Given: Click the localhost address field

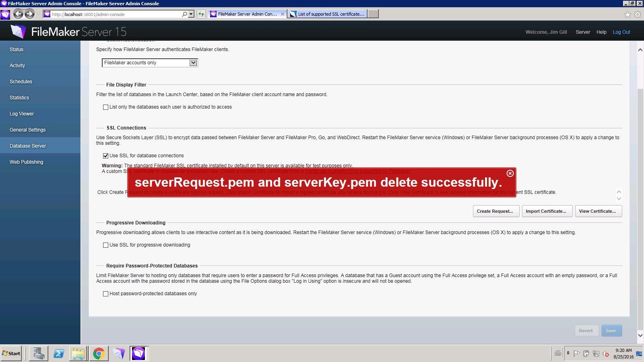Looking at the screenshot, I should [116, 14].
